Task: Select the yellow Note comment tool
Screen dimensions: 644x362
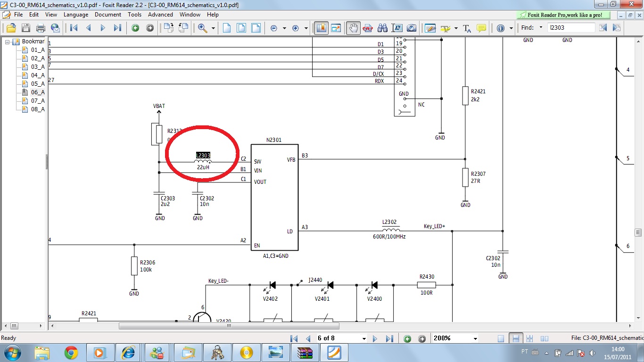Action: (x=481, y=28)
